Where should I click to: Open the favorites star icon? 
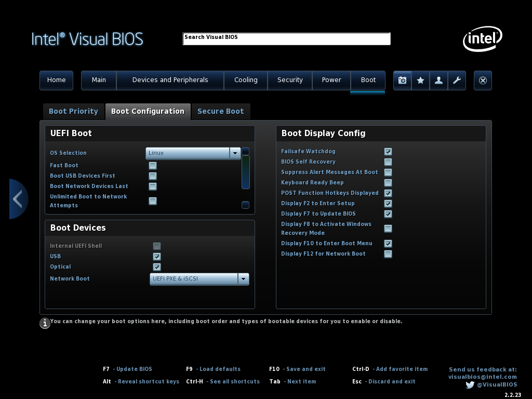tap(420, 81)
